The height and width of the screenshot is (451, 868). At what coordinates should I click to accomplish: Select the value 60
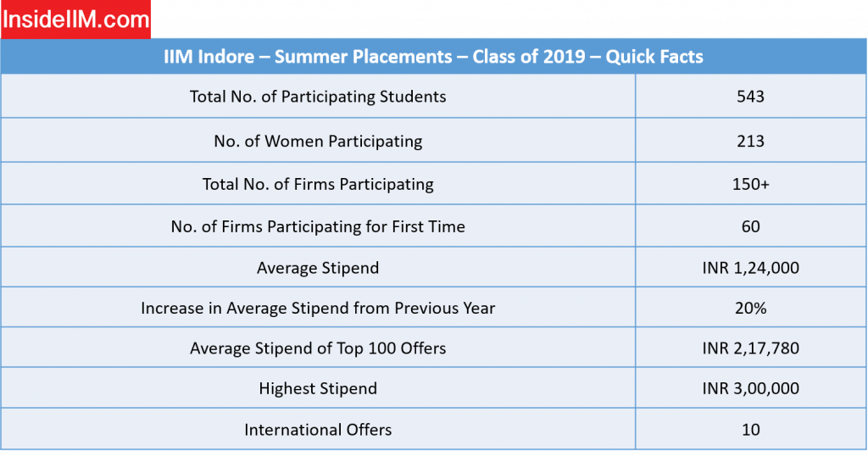tap(751, 226)
